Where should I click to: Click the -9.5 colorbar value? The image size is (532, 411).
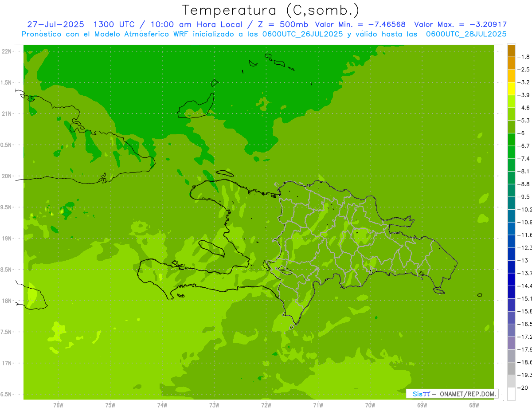pos(524,197)
